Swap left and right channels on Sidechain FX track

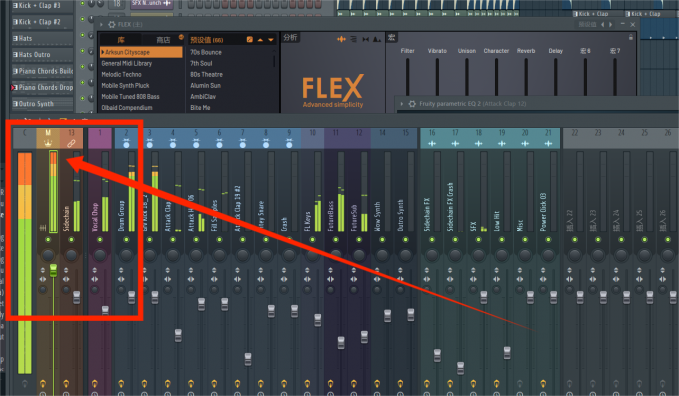(427, 279)
